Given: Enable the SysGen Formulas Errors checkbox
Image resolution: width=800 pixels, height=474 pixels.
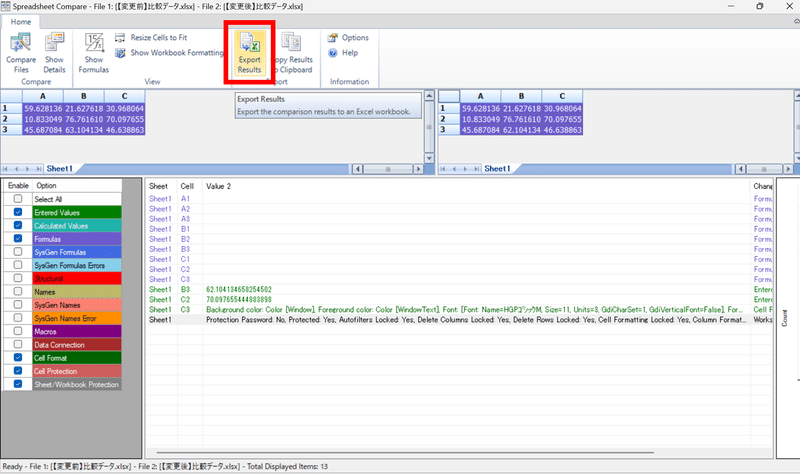Looking at the screenshot, I should pyautogui.click(x=18, y=265).
